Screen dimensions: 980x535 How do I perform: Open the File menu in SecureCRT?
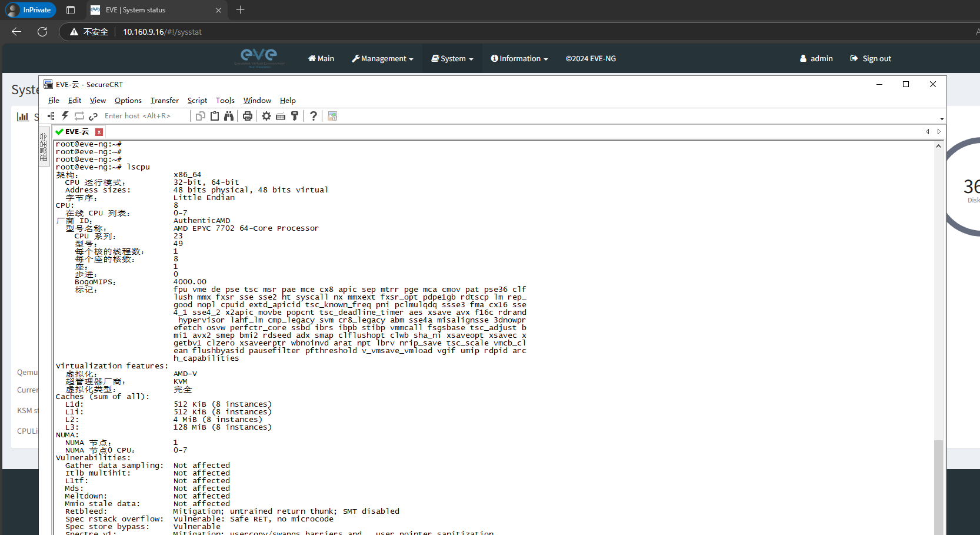point(54,101)
